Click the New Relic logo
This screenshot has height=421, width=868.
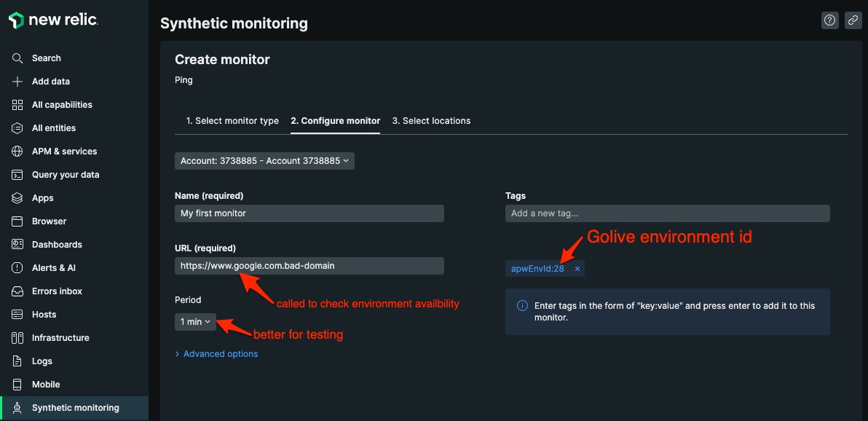[53, 20]
